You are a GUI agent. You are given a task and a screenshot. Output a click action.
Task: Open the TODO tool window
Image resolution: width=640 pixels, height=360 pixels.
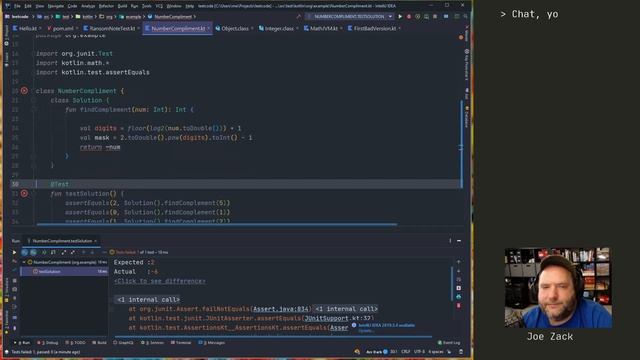pyautogui.click(x=75, y=343)
